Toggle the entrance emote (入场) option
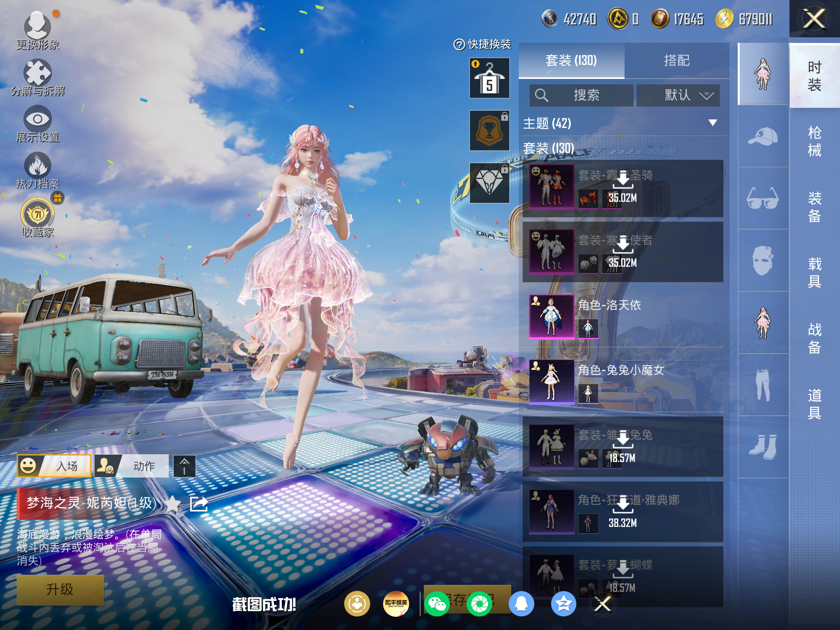 pyautogui.click(x=54, y=466)
